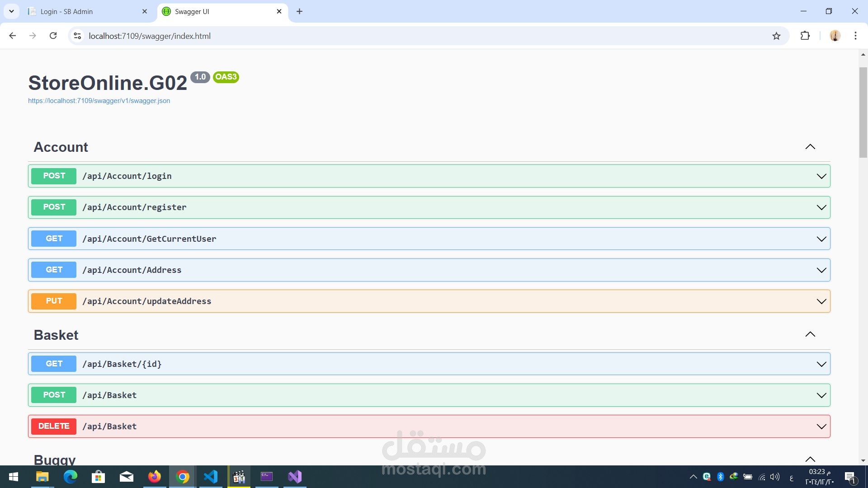This screenshot has width=868, height=488.
Task: Open a new browser tab
Action: [299, 11]
